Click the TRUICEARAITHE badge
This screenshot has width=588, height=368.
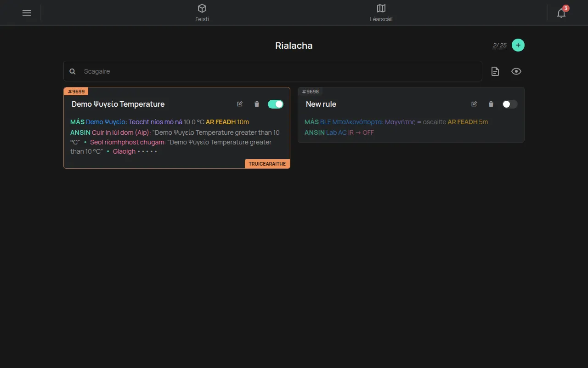[x=267, y=164]
